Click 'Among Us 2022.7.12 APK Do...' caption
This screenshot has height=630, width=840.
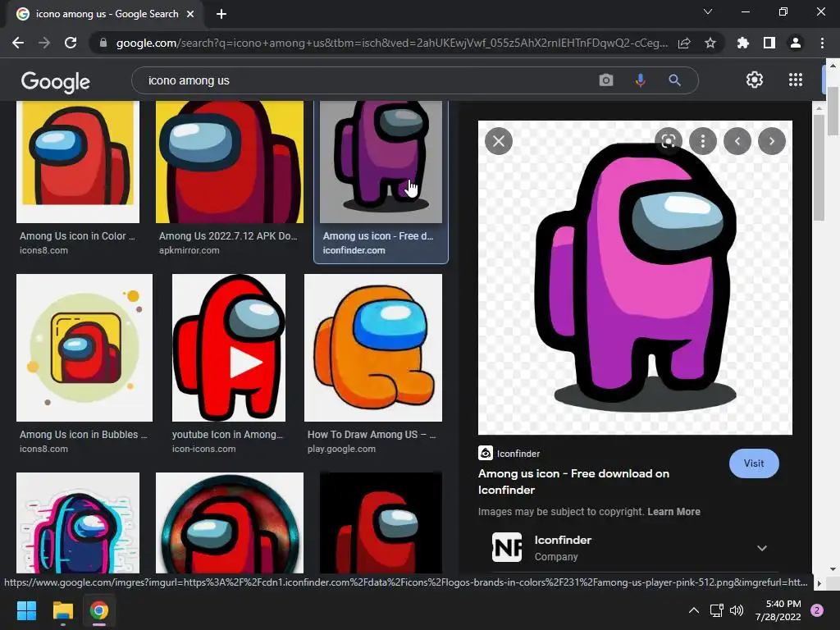[x=228, y=235]
